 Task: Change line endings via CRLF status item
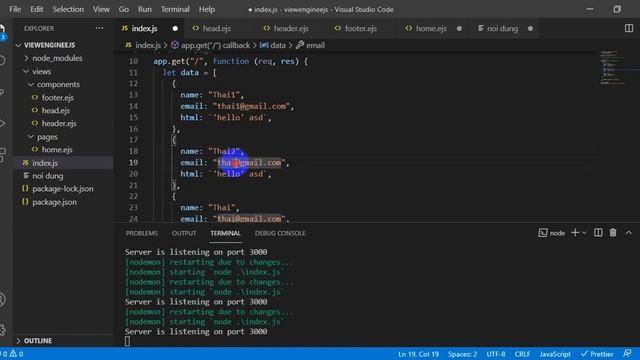pos(522,354)
